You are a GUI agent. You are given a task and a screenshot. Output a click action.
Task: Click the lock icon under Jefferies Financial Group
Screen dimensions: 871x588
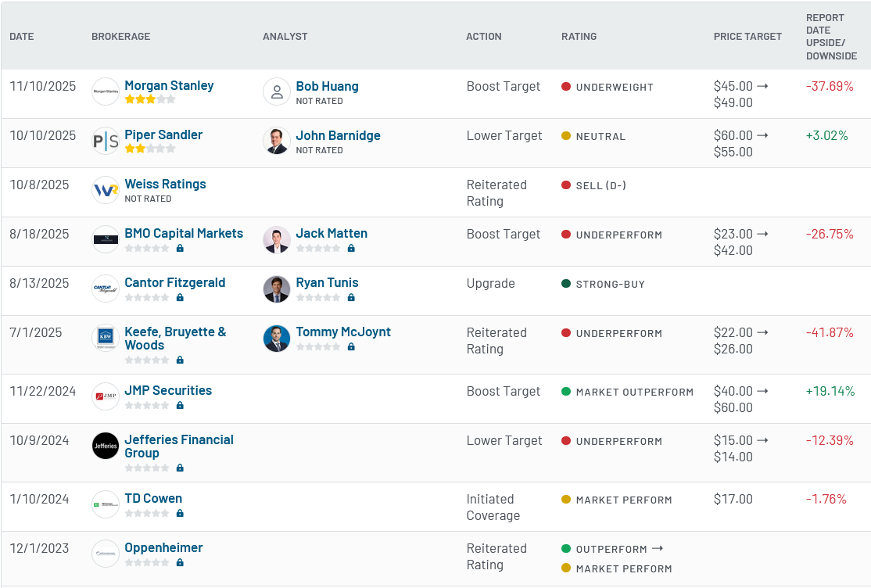(x=180, y=468)
